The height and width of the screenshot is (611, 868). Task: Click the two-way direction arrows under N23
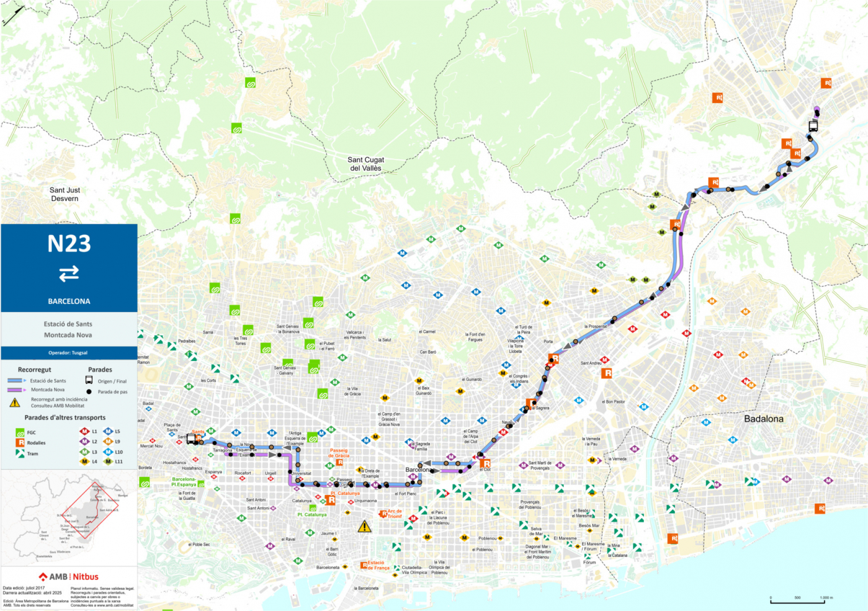point(69,274)
